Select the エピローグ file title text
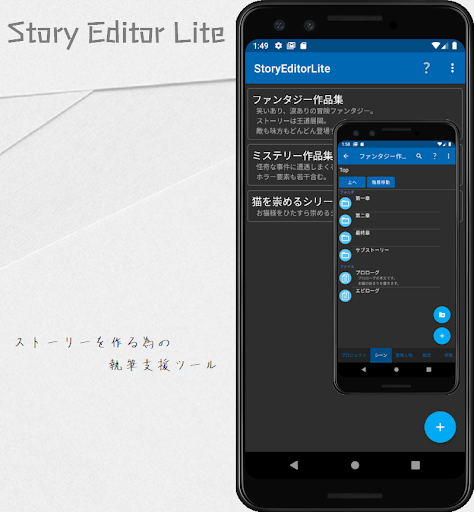This screenshot has width=474, height=512. (x=367, y=291)
